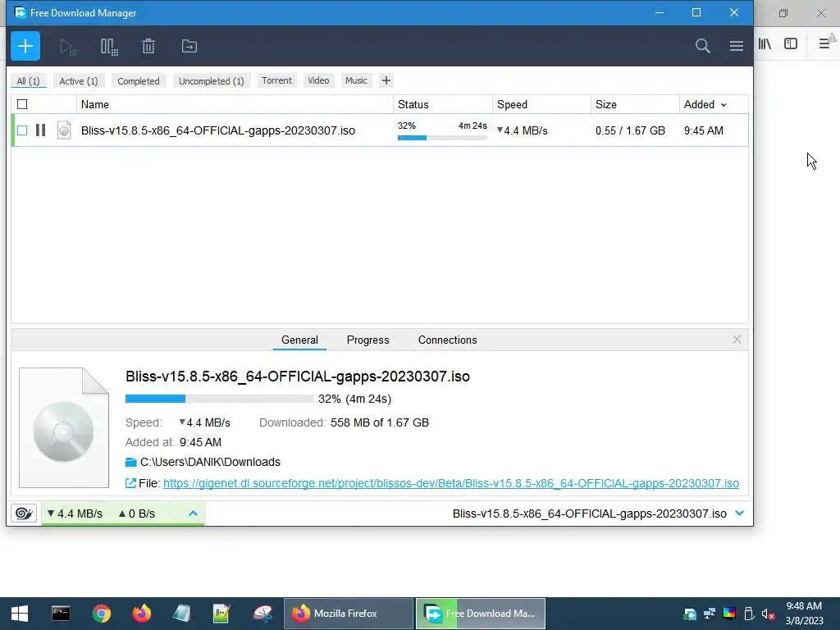This screenshot has height=630, width=840.
Task: Add a new filter tag with plus
Action: [x=386, y=80]
